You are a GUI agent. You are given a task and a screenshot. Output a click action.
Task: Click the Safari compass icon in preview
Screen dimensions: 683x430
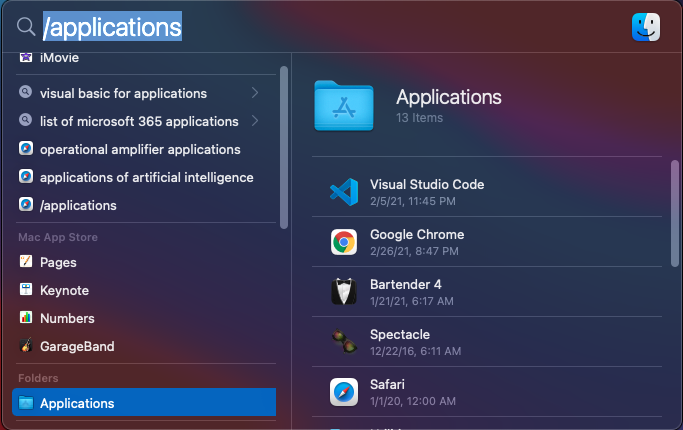coord(344,392)
